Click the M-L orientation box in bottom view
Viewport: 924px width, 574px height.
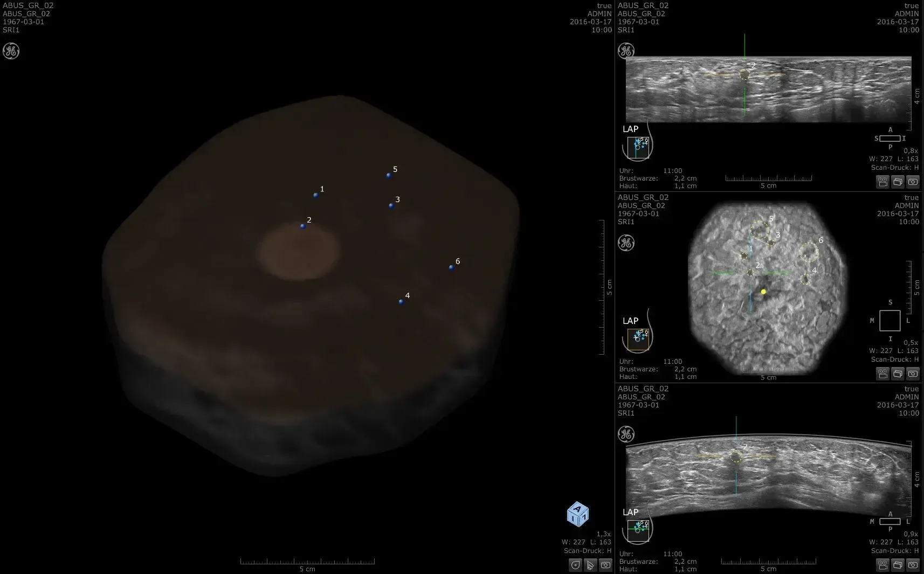click(889, 522)
